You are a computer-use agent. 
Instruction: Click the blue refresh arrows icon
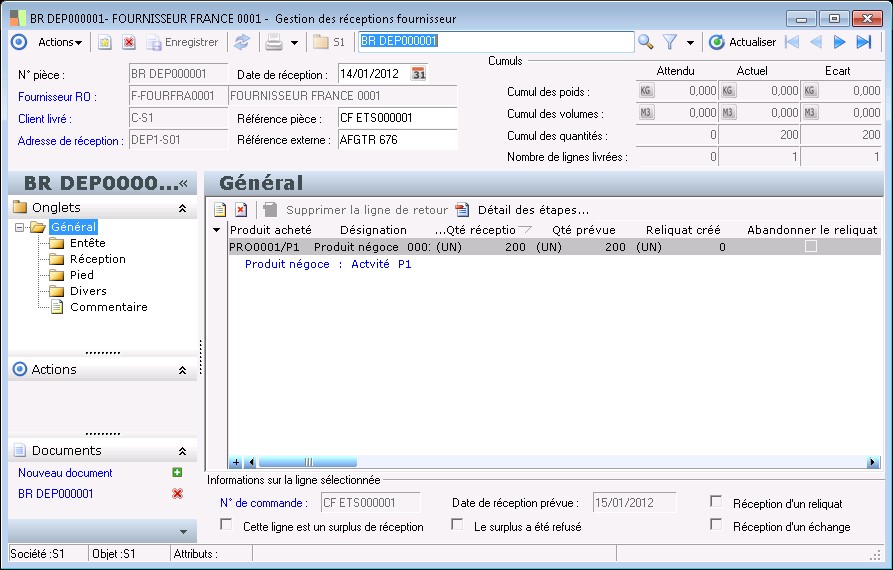click(242, 42)
